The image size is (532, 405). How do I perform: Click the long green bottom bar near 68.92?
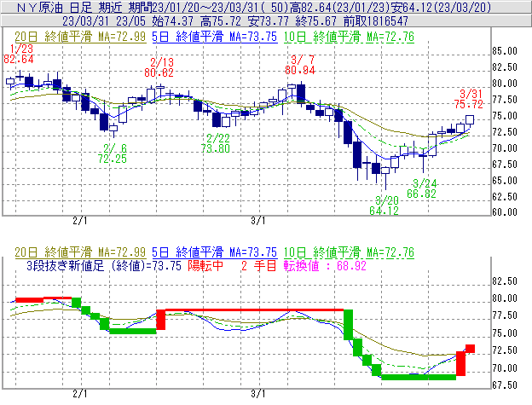pos(419,377)
